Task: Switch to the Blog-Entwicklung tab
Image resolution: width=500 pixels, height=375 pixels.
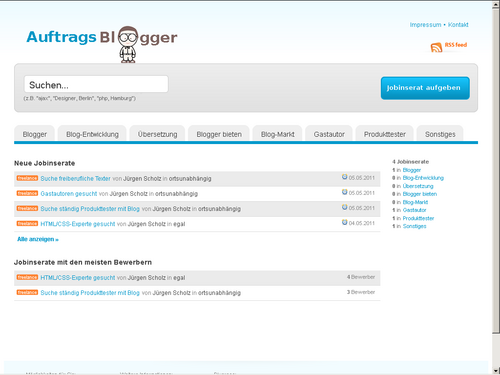Action: [x=92, y=134]
